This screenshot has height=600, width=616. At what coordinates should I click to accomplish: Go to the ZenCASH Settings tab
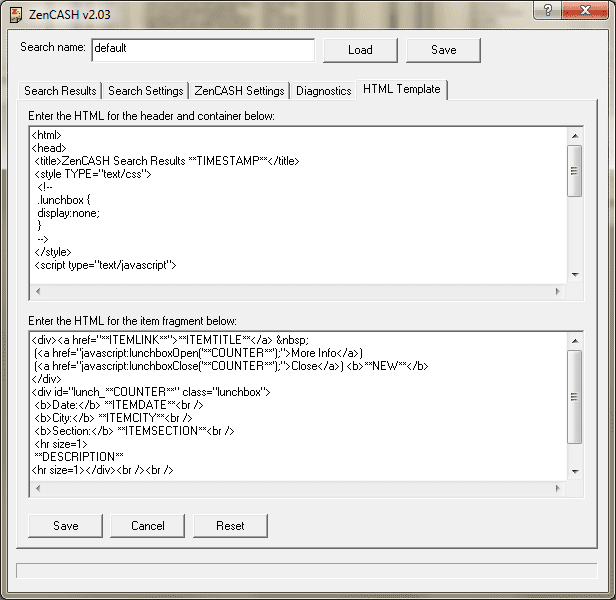tap(240, 90)
